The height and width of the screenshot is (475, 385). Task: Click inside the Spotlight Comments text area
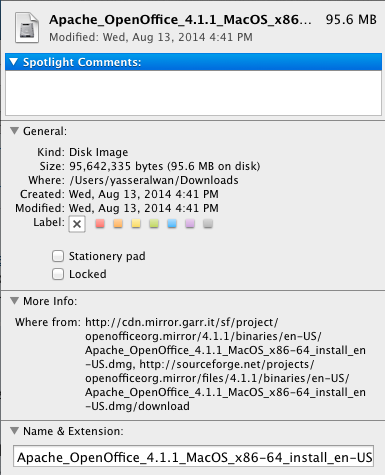click(x=193, y=92)
